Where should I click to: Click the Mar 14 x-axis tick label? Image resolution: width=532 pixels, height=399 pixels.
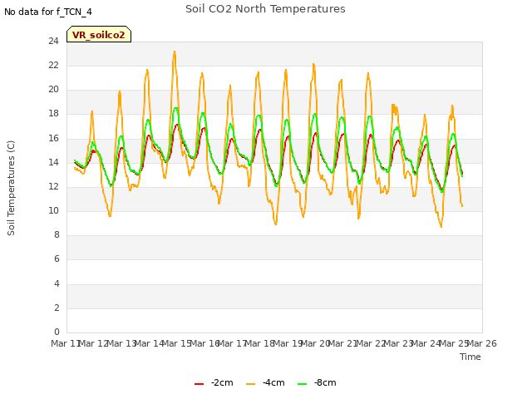point(149,343)
